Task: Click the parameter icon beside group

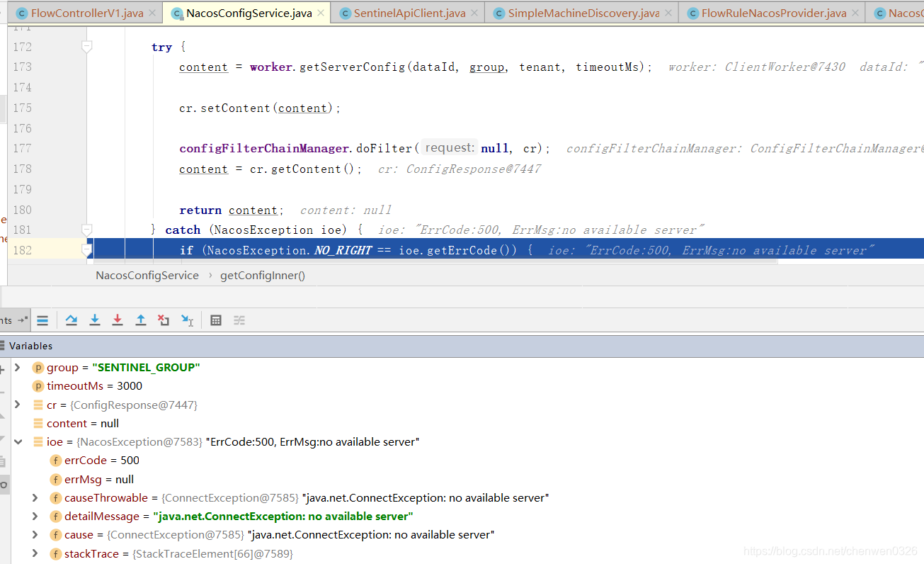Action: pos(38,368)
